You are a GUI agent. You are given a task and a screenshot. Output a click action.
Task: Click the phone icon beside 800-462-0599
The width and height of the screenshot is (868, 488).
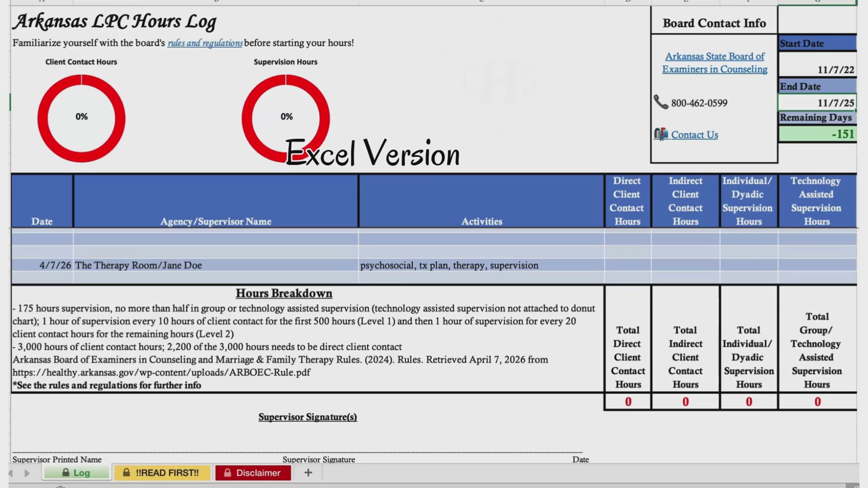tap(660, 102)
